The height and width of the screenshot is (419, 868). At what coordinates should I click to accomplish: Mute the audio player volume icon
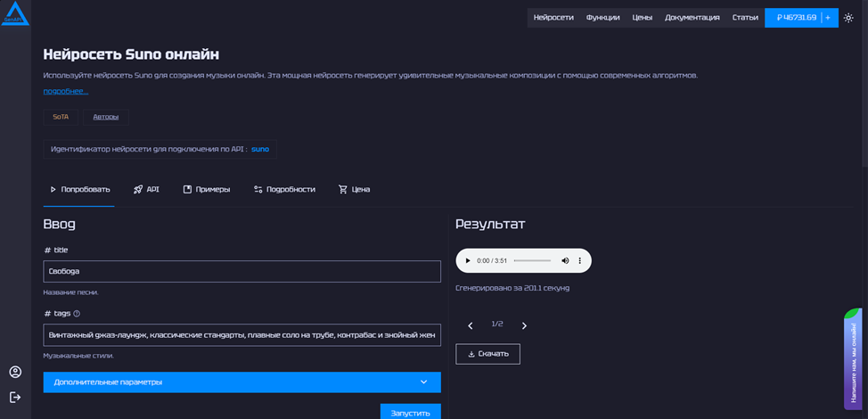[565, 260]
